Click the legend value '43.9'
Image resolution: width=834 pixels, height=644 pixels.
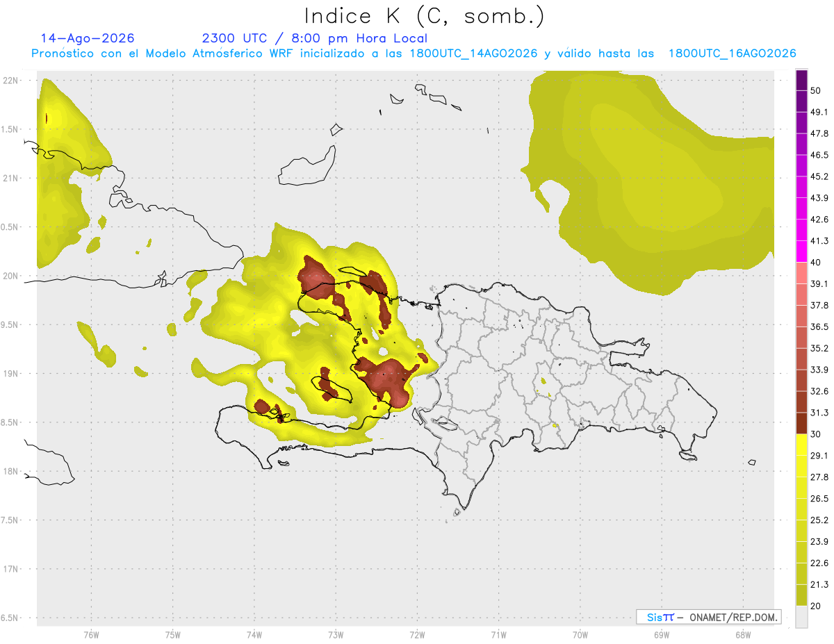[819, 198]
